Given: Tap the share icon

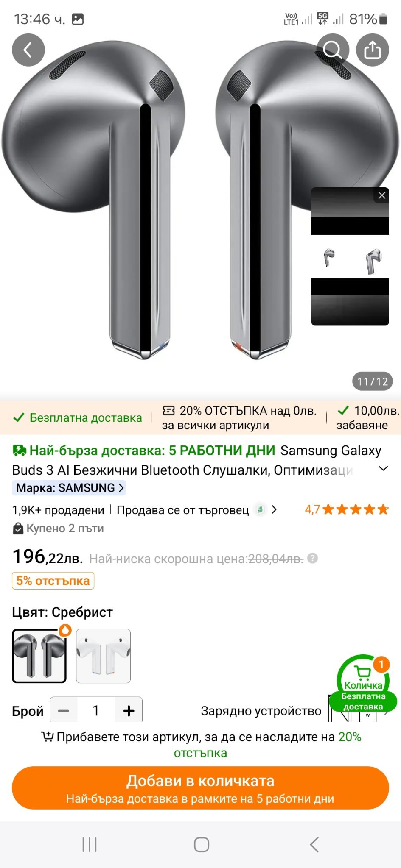Looking at the screenshot, I should coord(372,50).
